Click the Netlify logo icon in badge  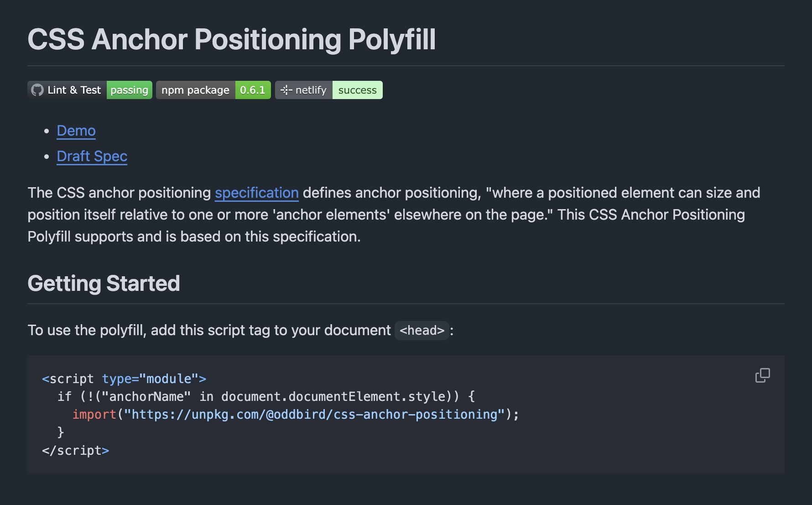coord(286,90)
